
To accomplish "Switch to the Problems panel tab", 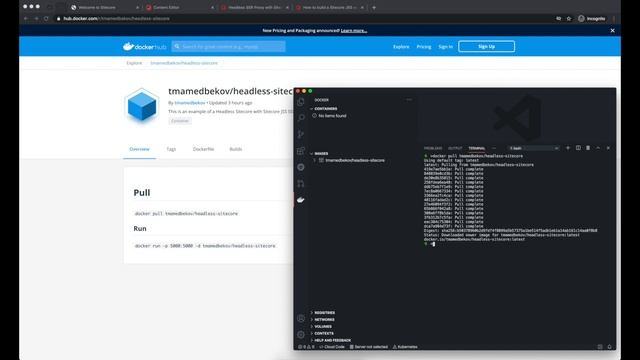I will (433, 148).
